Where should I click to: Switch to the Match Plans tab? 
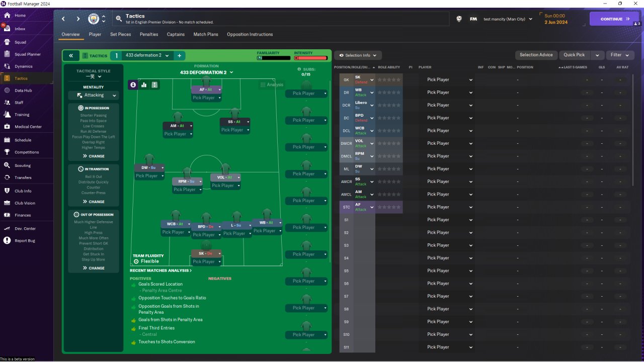[x=206, y=34]
